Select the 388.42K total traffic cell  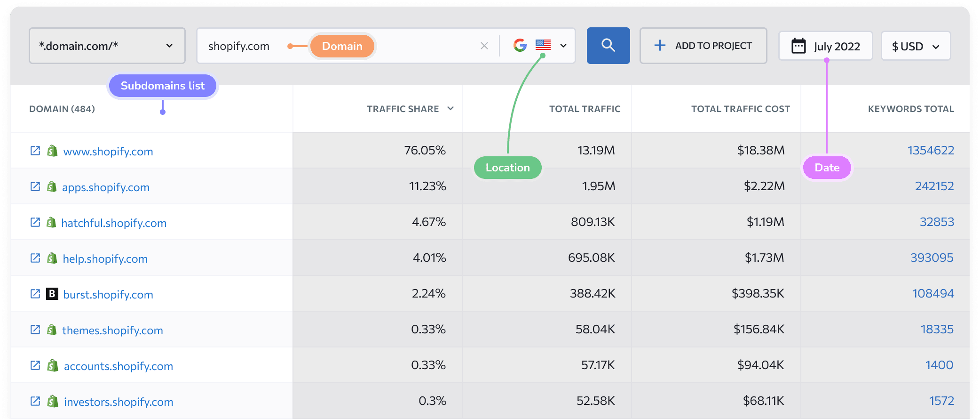[x=547, y=293]
